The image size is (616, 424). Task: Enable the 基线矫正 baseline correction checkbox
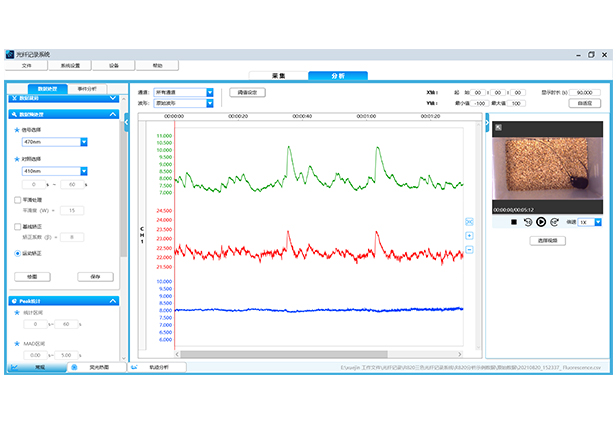(17, 227)
